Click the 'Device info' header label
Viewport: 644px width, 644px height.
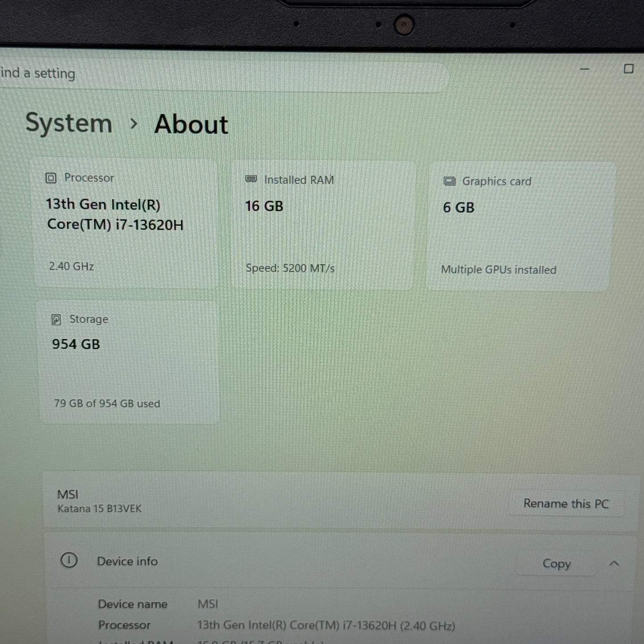tap(127, 561)
